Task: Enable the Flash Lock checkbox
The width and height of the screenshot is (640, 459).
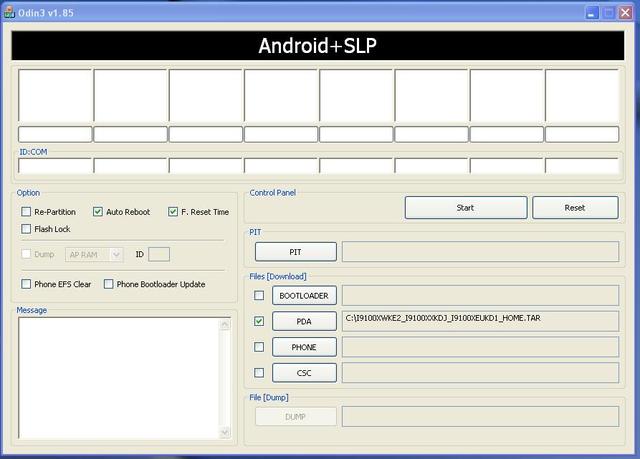Action: 26,229
